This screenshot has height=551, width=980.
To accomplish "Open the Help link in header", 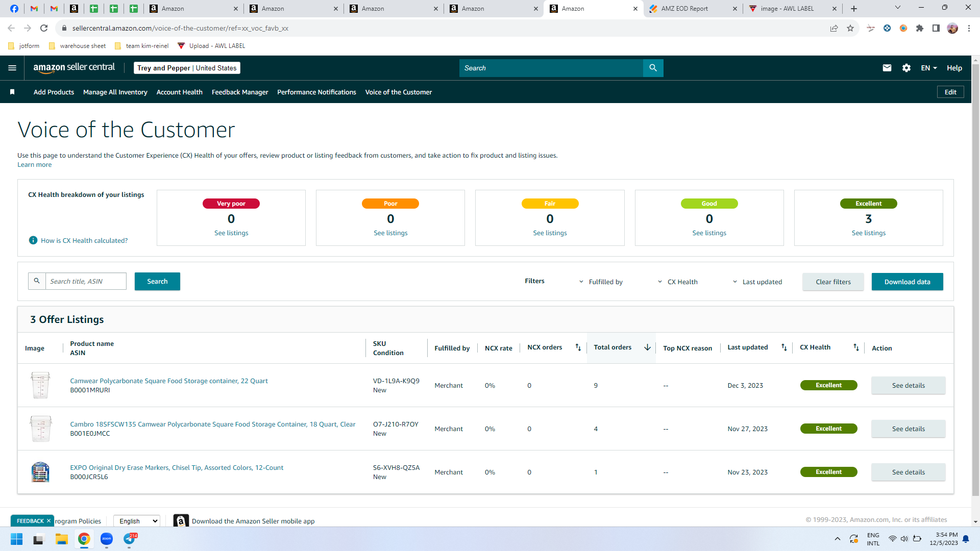I will [x=954, y=68].
